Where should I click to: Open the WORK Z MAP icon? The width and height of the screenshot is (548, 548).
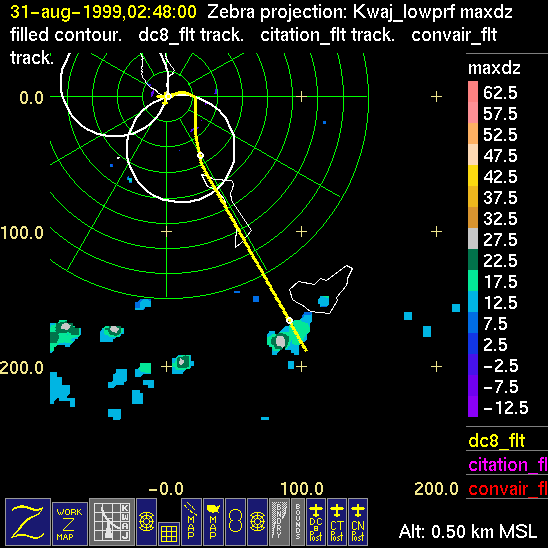[70, 524]
